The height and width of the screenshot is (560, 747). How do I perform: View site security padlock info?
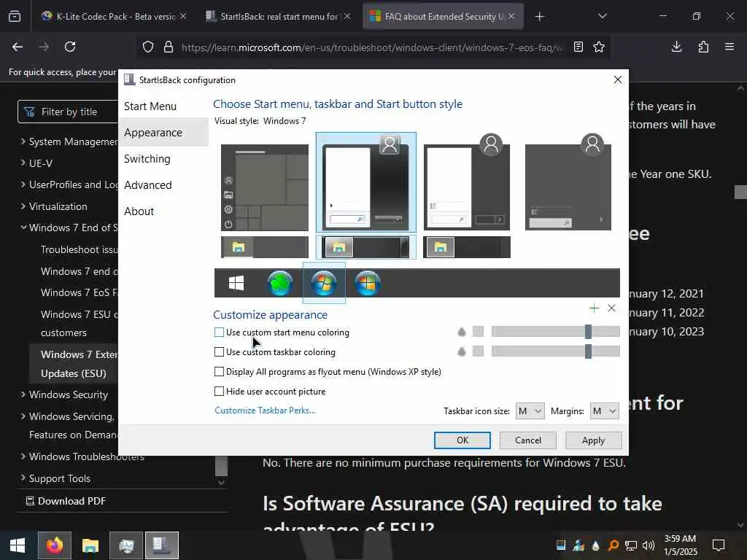coord(169,47)
